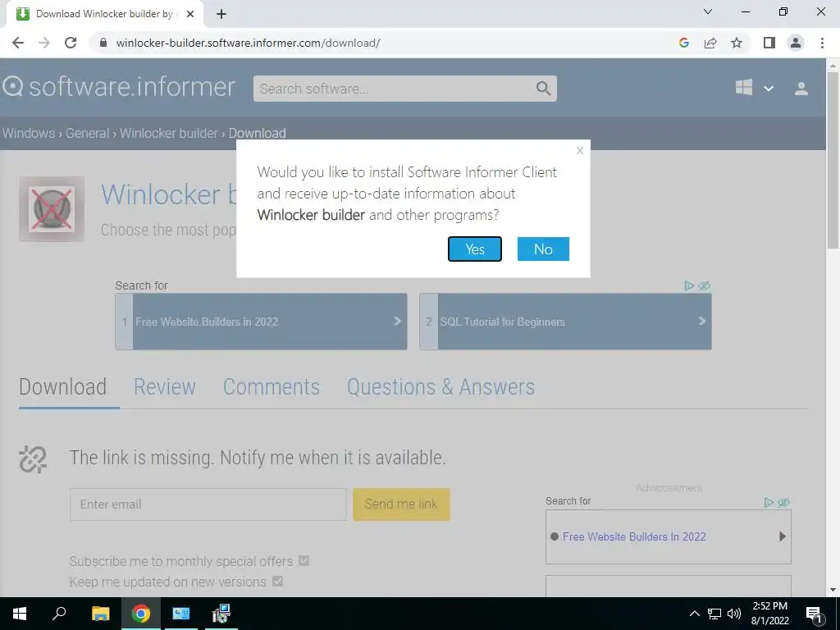This screenshot has width=840, height=630.
Task: Switch to the Download tab
Action: click(x=62, y=387)
